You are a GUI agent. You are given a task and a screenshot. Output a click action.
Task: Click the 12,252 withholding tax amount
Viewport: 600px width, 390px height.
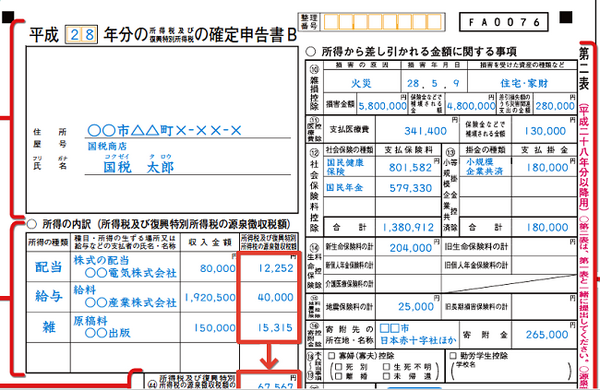(x=276, y=268)
